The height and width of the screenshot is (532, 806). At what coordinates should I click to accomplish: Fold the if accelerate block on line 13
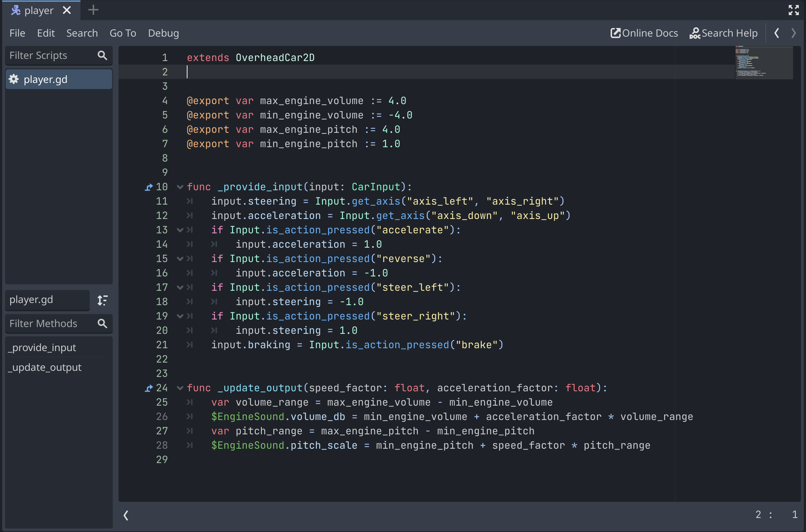(180, 230)
